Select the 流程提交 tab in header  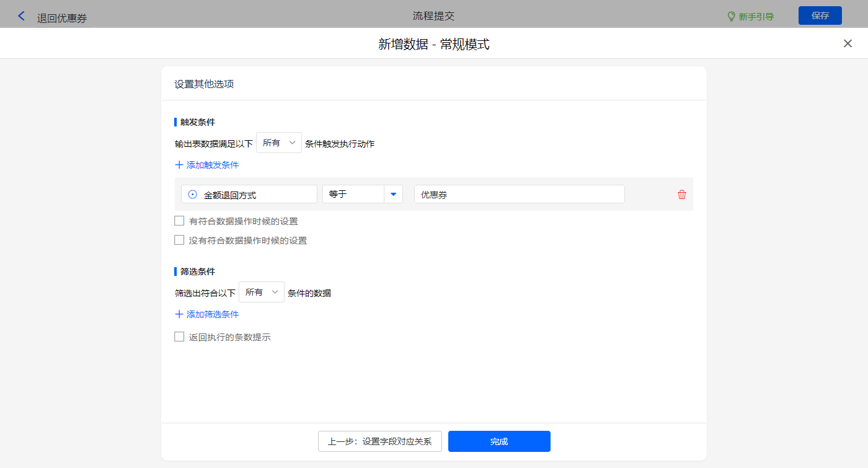[x=433, y=16]
